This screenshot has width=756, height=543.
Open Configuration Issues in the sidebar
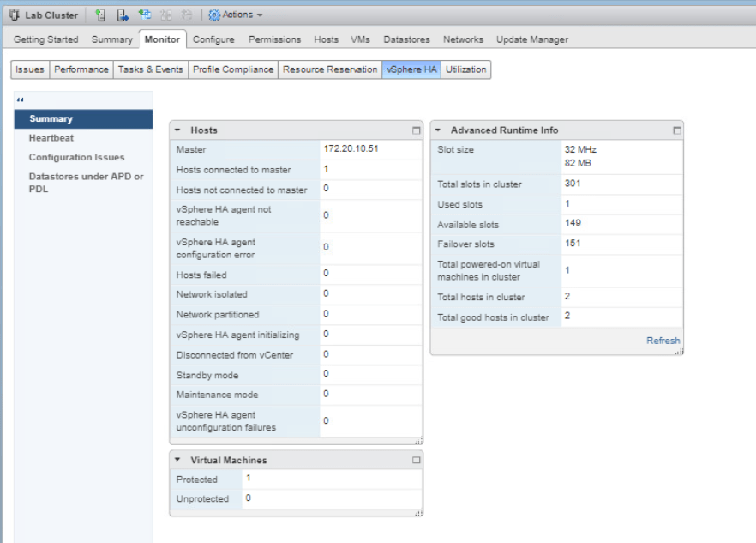(76, 157)
